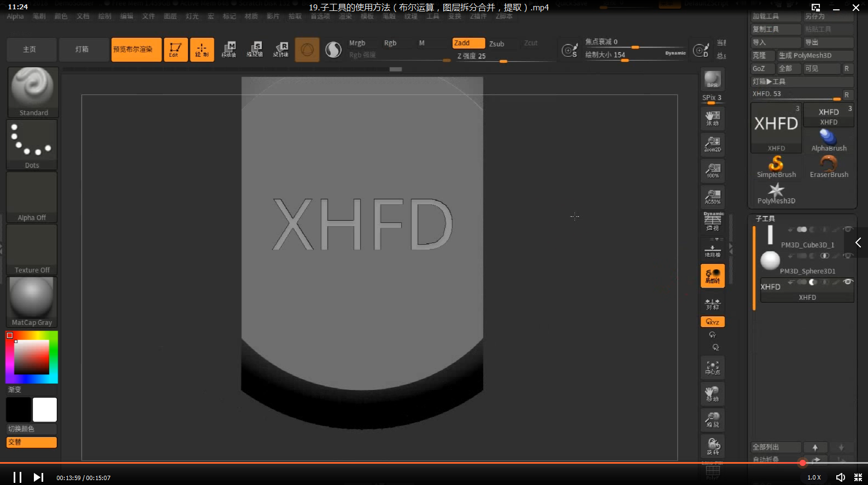Toggle Mrgb paint mode

coord(357,43)
